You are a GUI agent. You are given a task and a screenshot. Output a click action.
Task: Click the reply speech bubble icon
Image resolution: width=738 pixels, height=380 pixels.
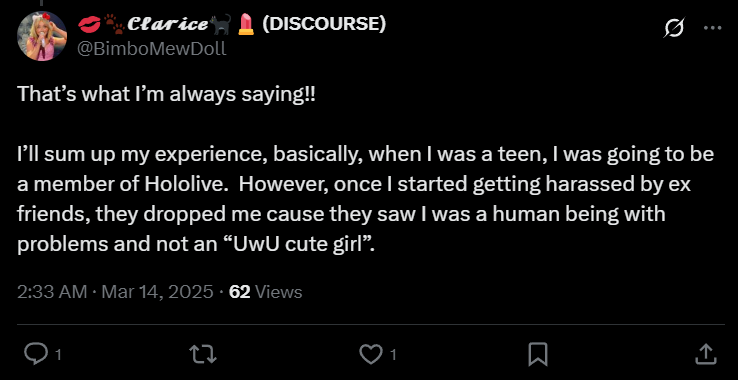pos(35,354)
